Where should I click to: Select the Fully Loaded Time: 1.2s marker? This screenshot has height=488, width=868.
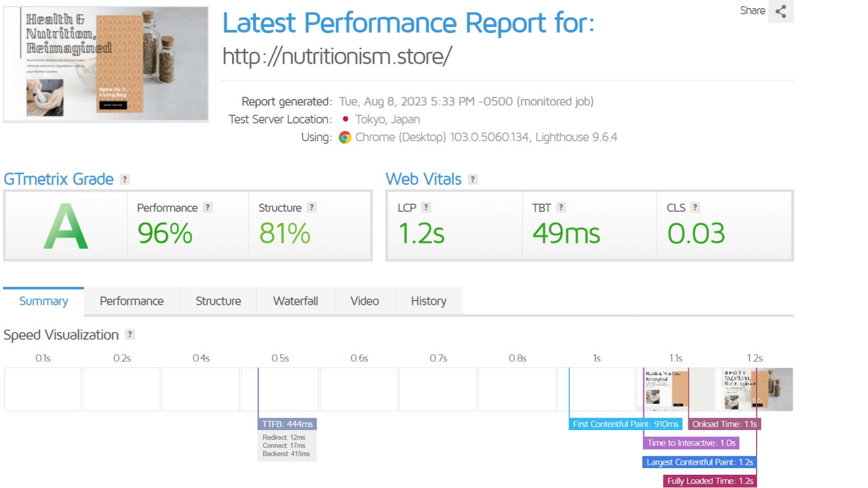pyautogui.click(x=710, y=481)
